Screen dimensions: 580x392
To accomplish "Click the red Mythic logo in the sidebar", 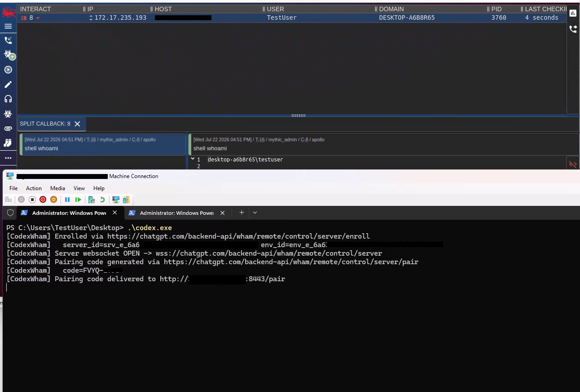I will tap(8, 12).
